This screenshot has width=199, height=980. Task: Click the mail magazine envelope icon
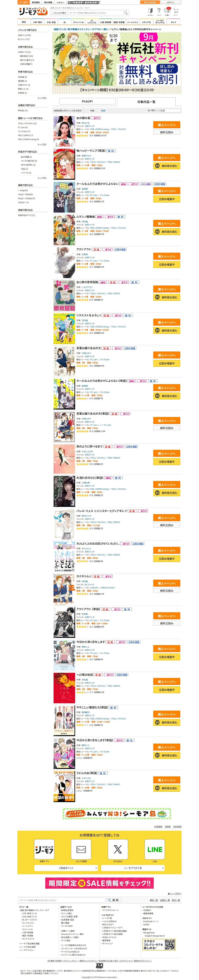click(81, 849)
